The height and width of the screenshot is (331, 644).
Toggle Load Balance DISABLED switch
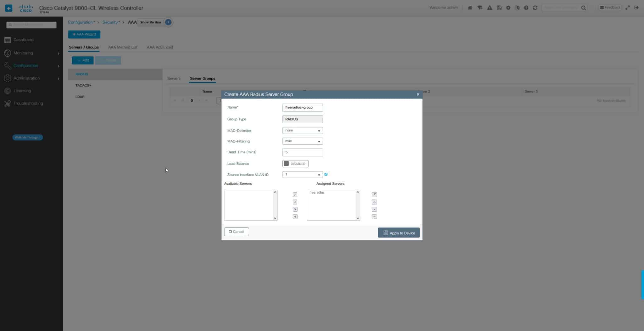(x=295, y=164)
